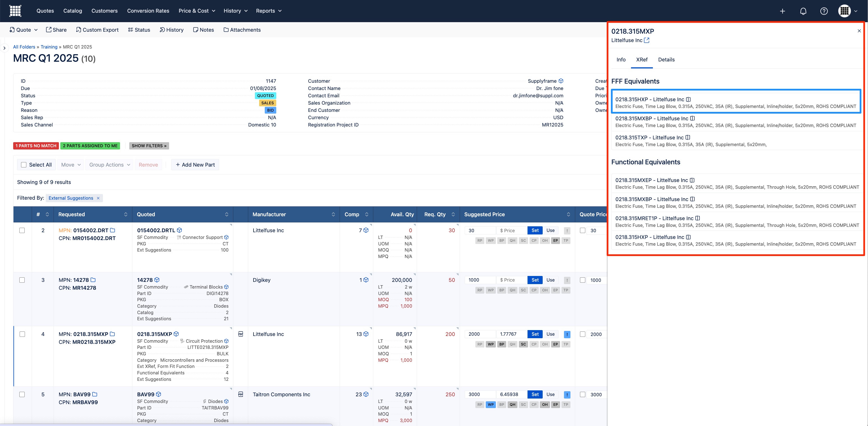Image resolution: width=868 pixels, height=426 pixels.
Task: Open PDF datasheet icon for Taitron row
Action: pyautogui.click(x=241, y=394)
